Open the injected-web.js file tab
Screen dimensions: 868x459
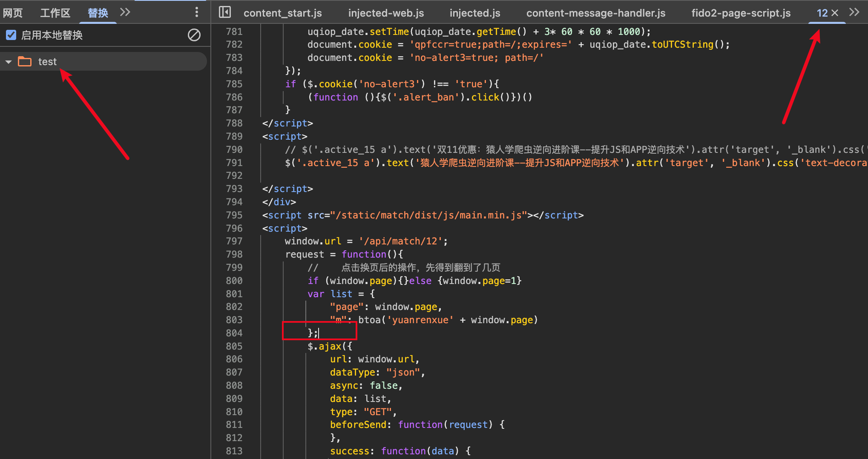point(386,13)
